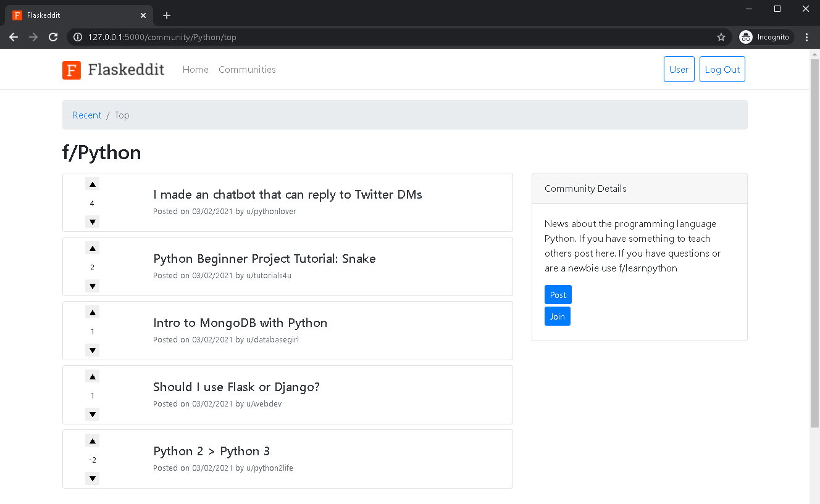Click the Flaskeddit logo icon

coord(72,70)
